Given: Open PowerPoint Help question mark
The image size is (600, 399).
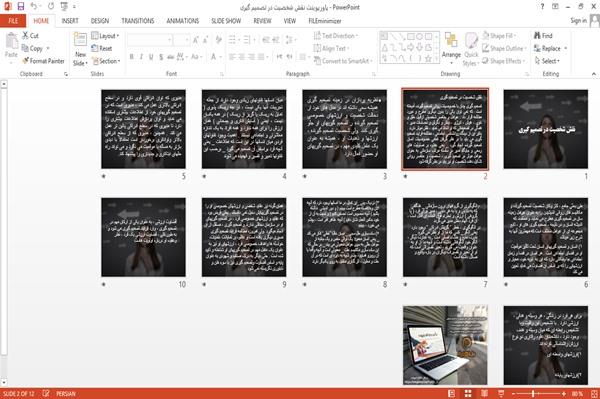Looking at the screenshot, I should (x=542, y=7).
